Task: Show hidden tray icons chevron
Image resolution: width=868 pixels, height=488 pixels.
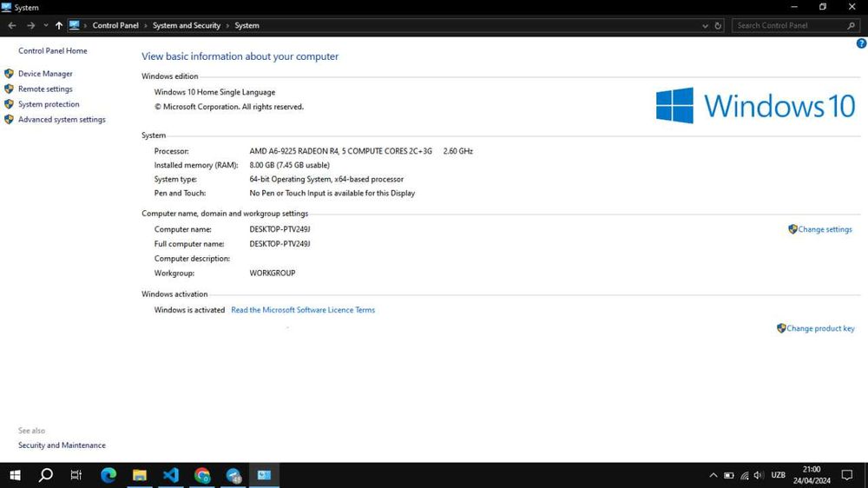Action: [713, 475]
